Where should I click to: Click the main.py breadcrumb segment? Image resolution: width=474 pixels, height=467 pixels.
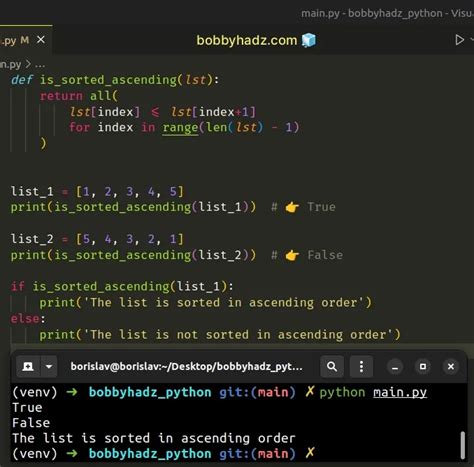[x=11, y=64]
